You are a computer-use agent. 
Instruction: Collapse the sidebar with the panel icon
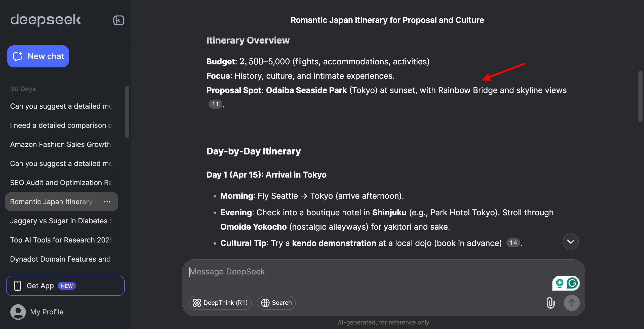118,20
